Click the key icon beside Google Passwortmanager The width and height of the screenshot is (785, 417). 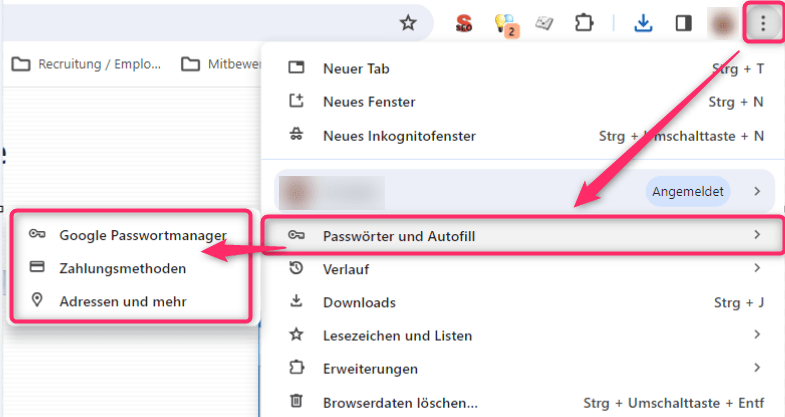point(37,234)
